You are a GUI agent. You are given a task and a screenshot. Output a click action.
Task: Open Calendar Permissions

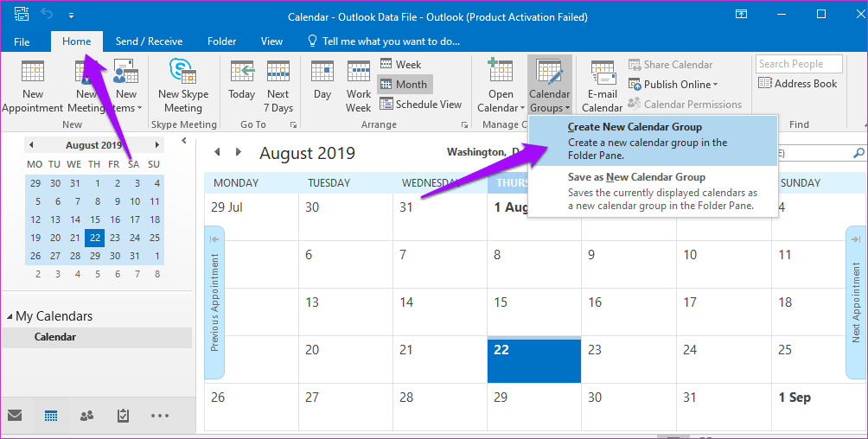685,104
